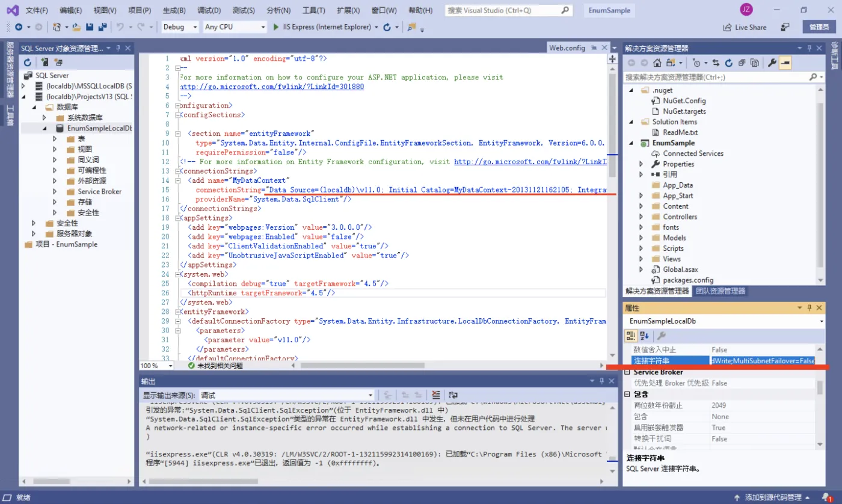Image resolution: width=842 pixels, height=504 pixels.
Task: Click the Pending Changes Filter clock icon
Action: coord(696,63)
